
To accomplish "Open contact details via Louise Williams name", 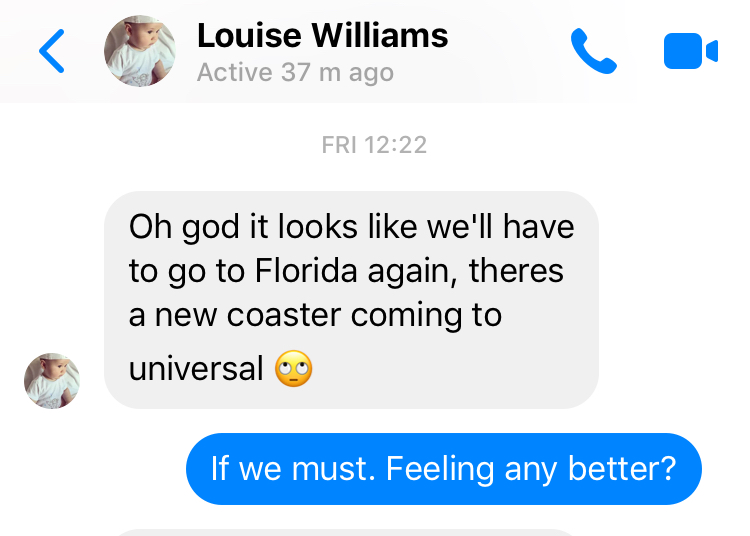I will point(322,36).
